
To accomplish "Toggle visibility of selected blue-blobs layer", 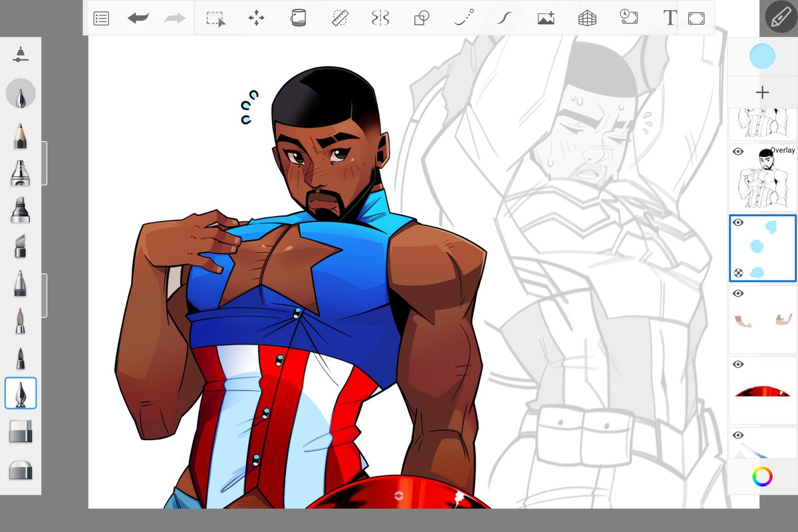I will [738, 223].
